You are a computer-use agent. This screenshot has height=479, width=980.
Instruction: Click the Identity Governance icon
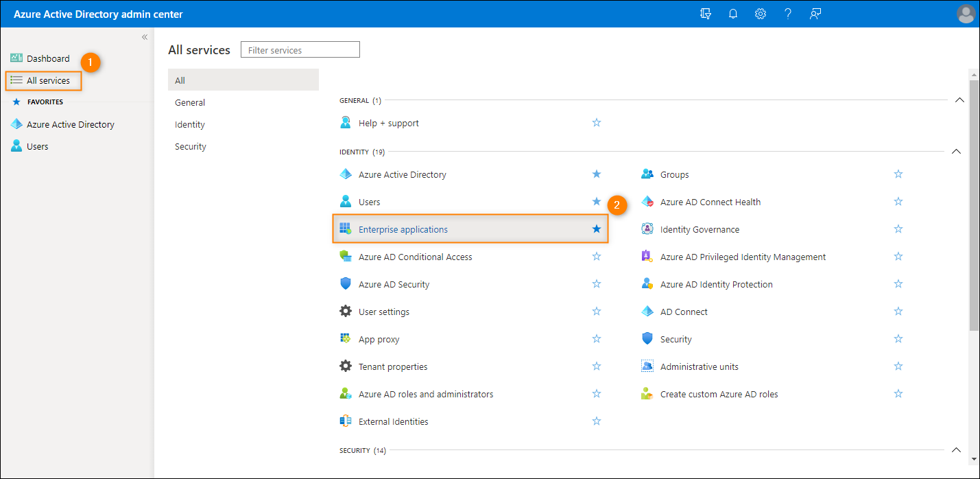coord(647,229)
